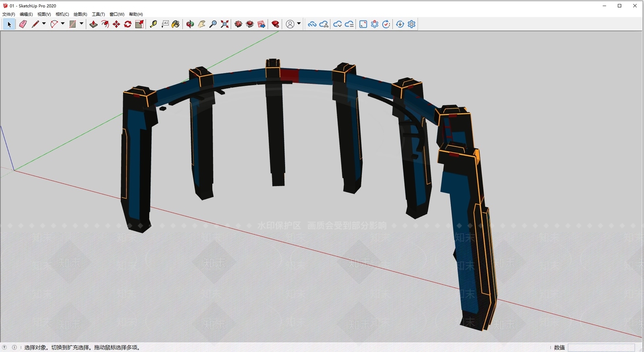Click the circular dots cluster icon
Screen dimensions: 644x352
tap(375, 24)
